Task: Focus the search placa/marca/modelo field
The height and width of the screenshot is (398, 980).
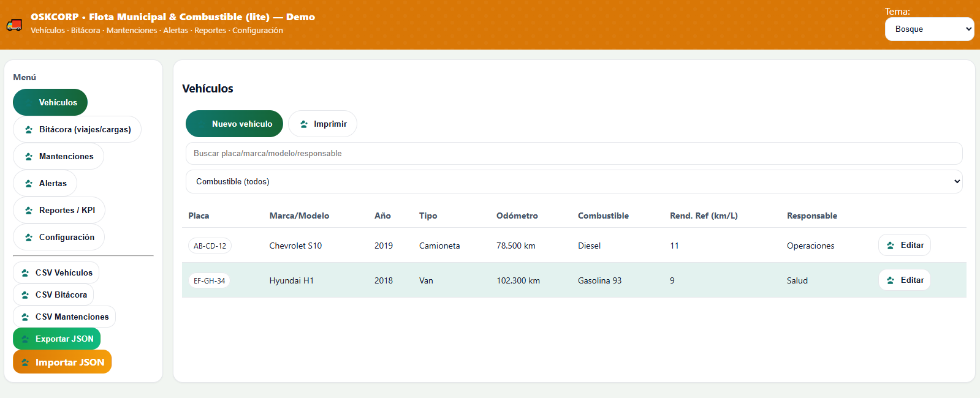Action: tap(574, 154)
